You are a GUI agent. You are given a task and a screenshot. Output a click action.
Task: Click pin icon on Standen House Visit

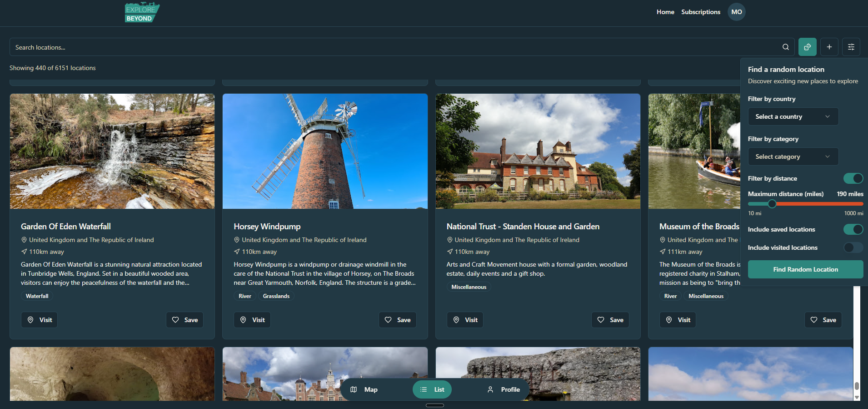pyautogui.click(x=456, y=320)
